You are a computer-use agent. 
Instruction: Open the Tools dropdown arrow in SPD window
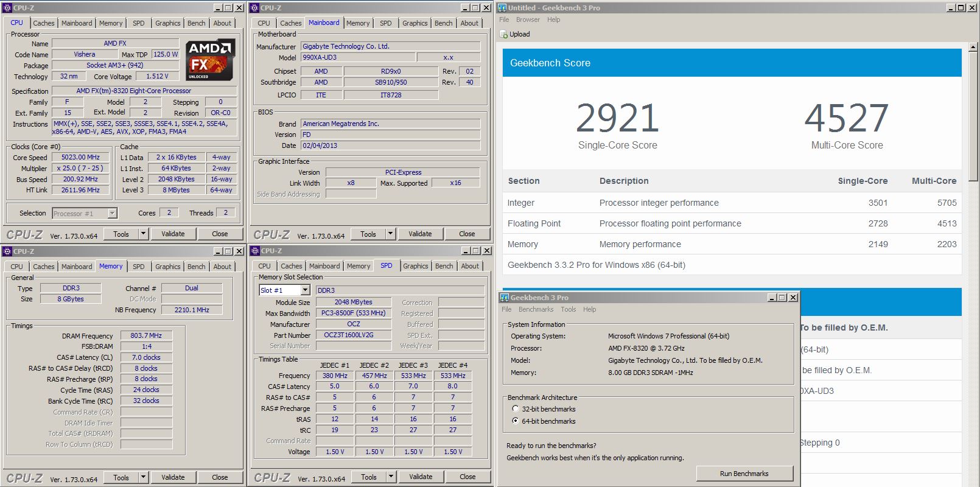point(391,477)
